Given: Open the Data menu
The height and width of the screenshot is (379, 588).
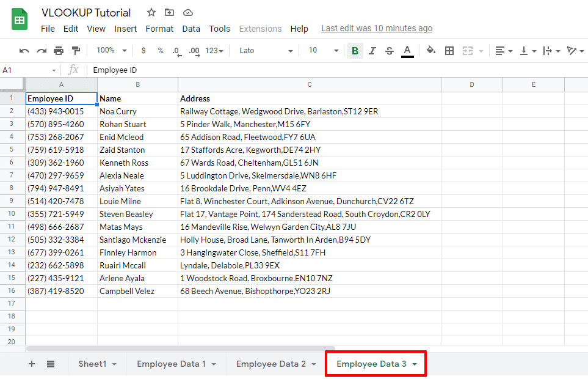Looking at the screenshot, I should pos(191,28).
